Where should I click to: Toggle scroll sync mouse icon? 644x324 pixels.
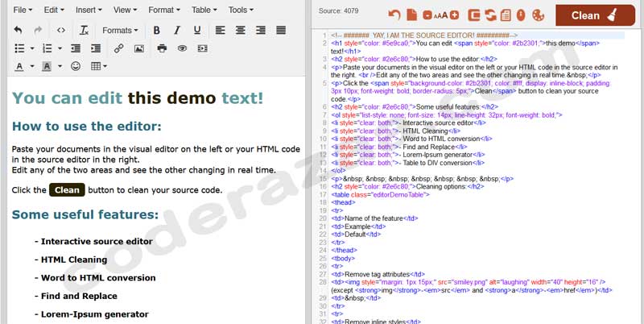[521, 15]
